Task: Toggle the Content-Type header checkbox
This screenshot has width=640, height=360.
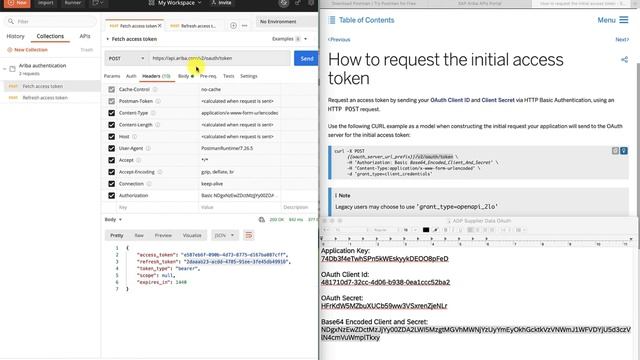Action: [111, 113]
